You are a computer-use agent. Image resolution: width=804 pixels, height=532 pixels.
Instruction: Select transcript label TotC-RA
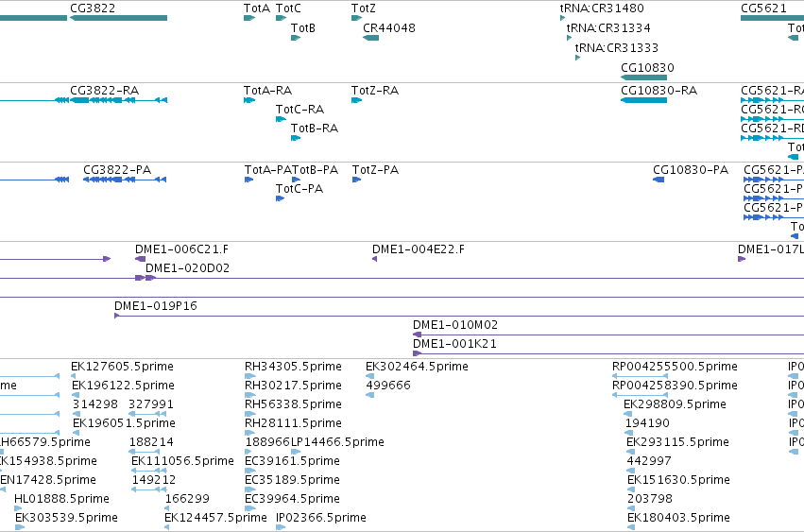point(299,110)
